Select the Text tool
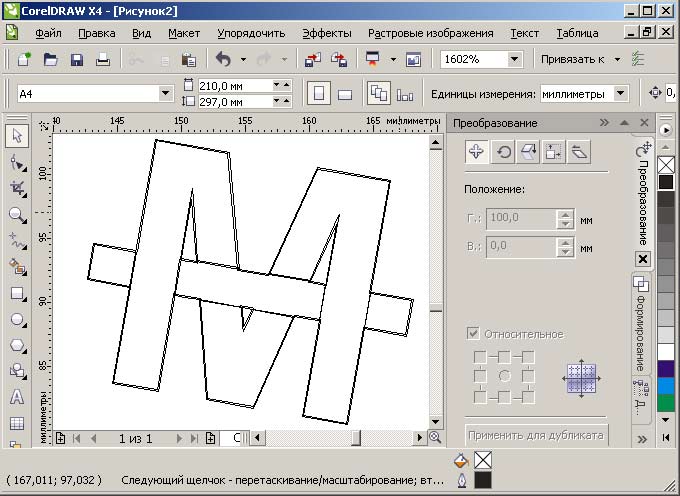The width and height of the screenshot is (680, 496). pyautogui.click(x=17, y=397)
